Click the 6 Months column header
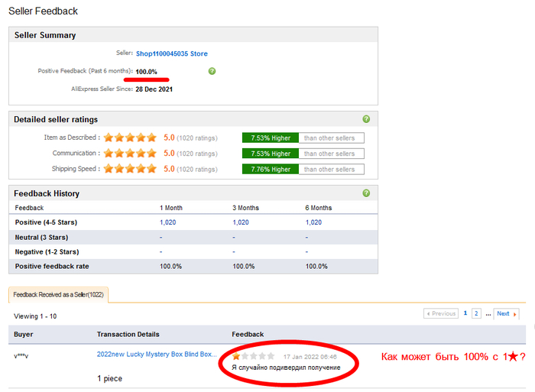The width and height of the screenshot is (535, 392). click(x=319, y=208)
